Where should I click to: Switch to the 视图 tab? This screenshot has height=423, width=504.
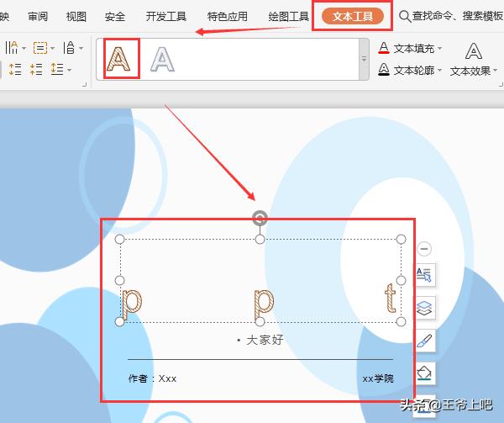coord(76,16)
